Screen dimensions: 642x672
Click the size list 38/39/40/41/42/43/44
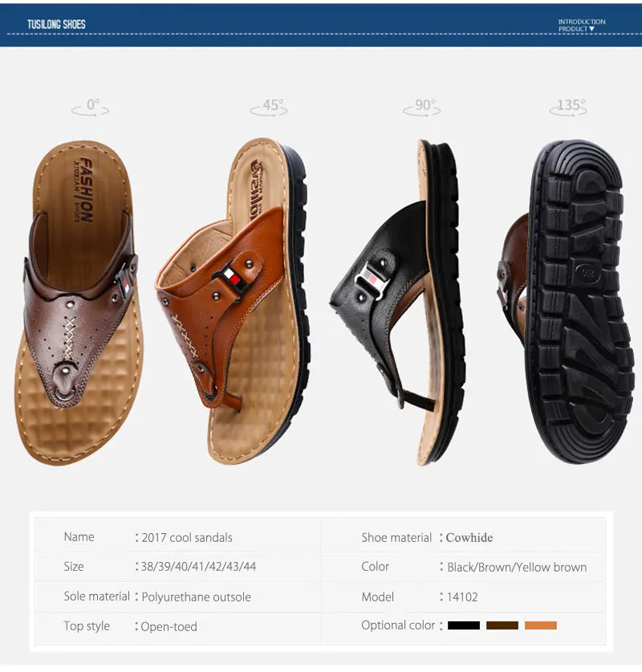pos(198,567)
